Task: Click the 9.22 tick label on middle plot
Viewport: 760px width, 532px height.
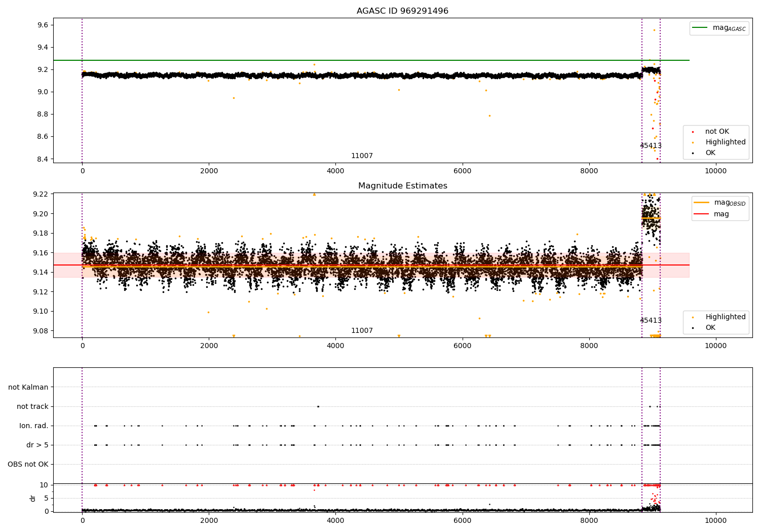Action: [41, 195]
